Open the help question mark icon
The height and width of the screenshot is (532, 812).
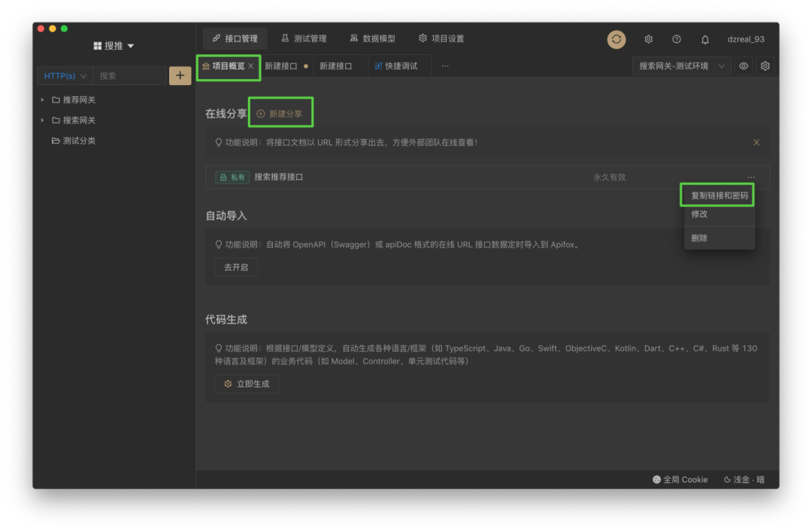pos(677,39)
